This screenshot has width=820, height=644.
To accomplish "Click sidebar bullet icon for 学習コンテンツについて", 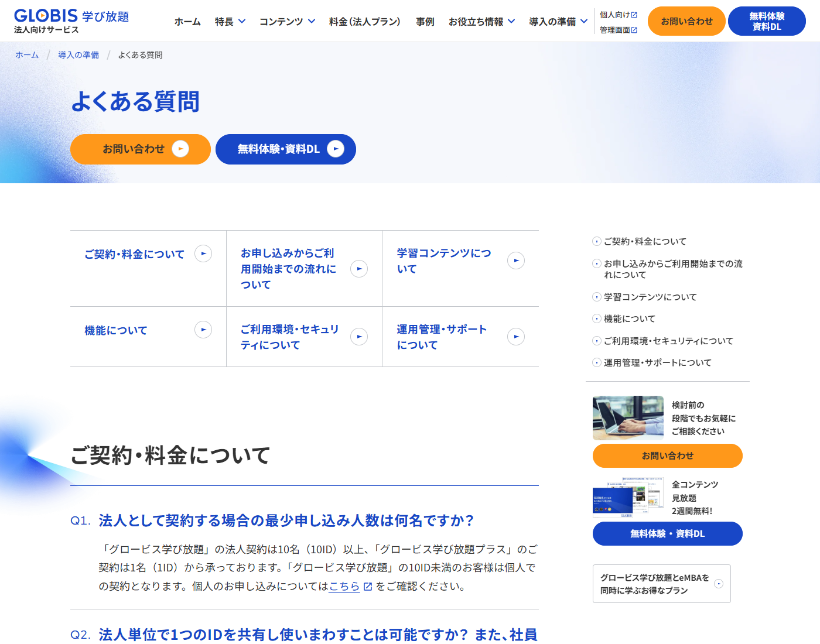I will (597, 297).
